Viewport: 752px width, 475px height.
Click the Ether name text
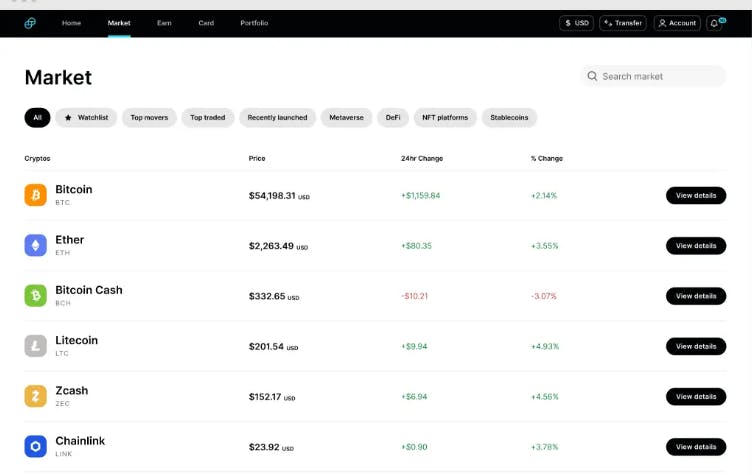70,240
